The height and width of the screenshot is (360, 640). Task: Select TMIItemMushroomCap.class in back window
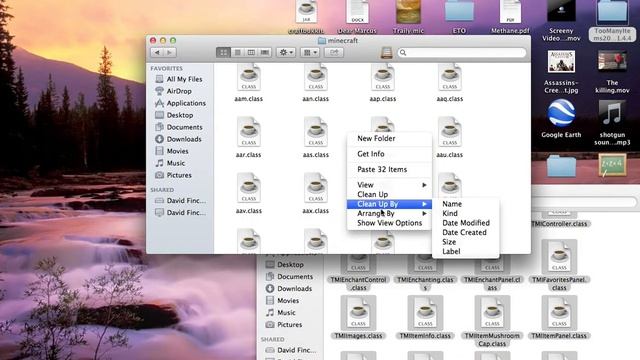(x=492, y=313)
